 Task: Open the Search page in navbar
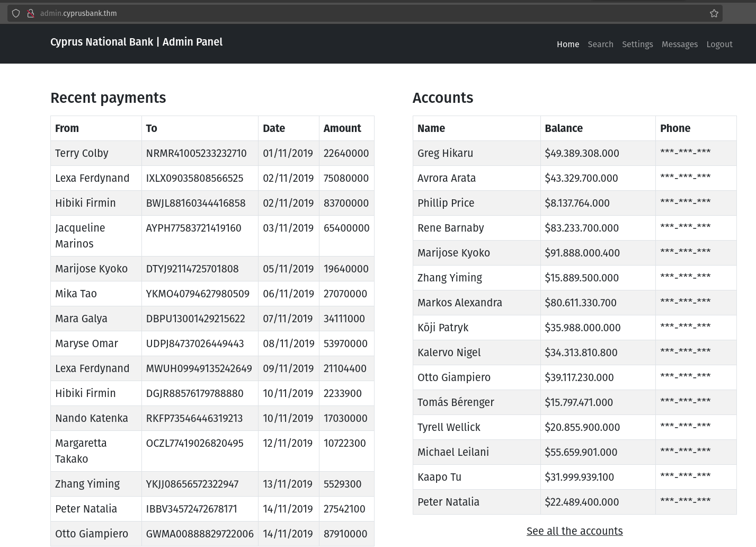(600, 45)
